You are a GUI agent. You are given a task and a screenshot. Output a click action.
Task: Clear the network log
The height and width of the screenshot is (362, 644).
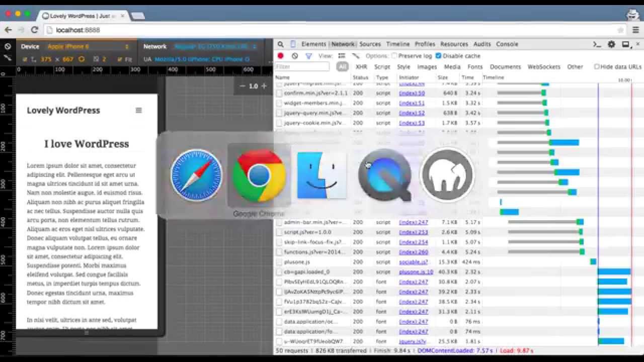[x=295, y=56]
